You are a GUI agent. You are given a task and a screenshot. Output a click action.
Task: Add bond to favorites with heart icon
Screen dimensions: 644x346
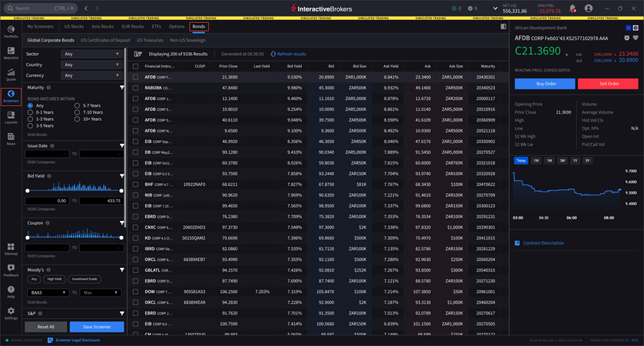(635, 37)
